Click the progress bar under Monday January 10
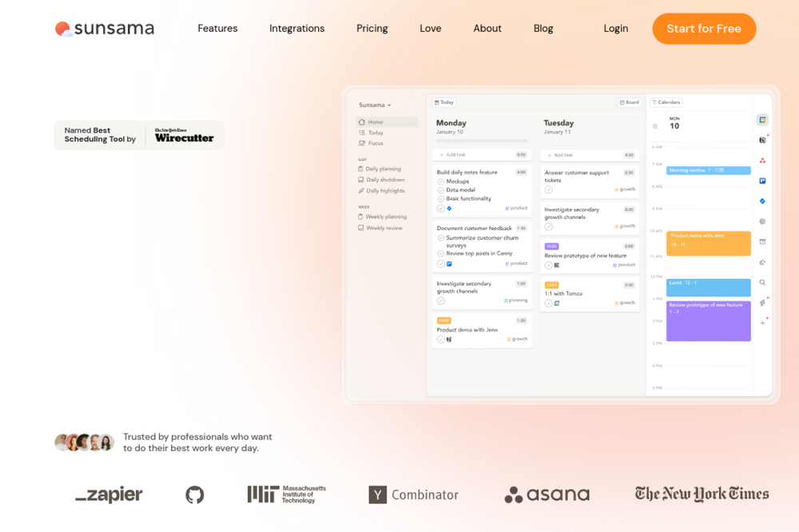The image size is (799, 532). pyautogui.click(x=482, y=141)
